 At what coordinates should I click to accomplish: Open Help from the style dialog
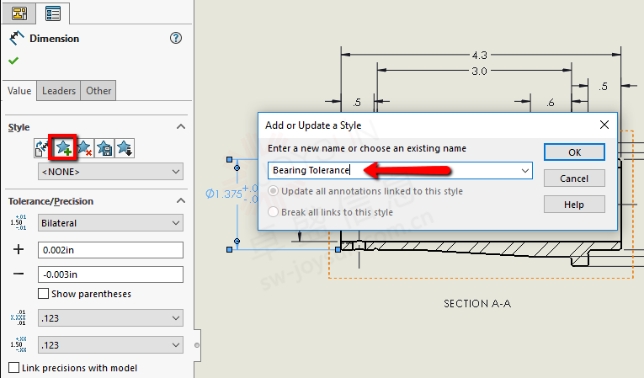(574, 204)
